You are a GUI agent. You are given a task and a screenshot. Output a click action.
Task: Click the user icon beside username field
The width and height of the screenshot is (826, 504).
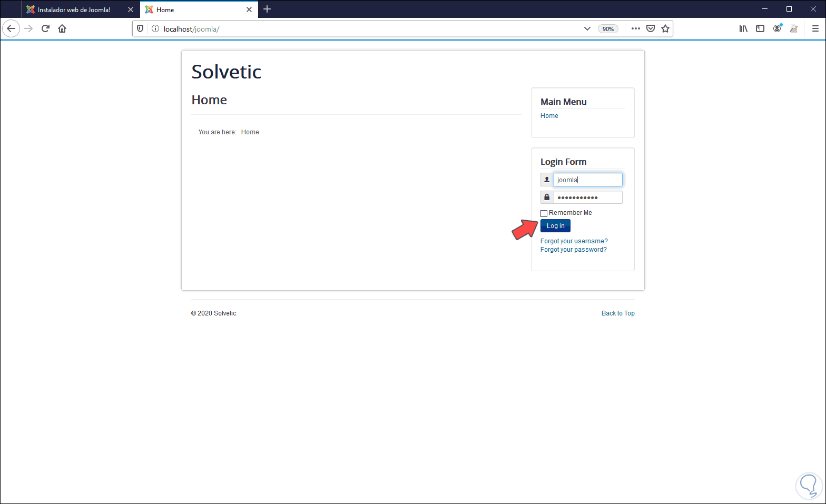coord(547,180)
